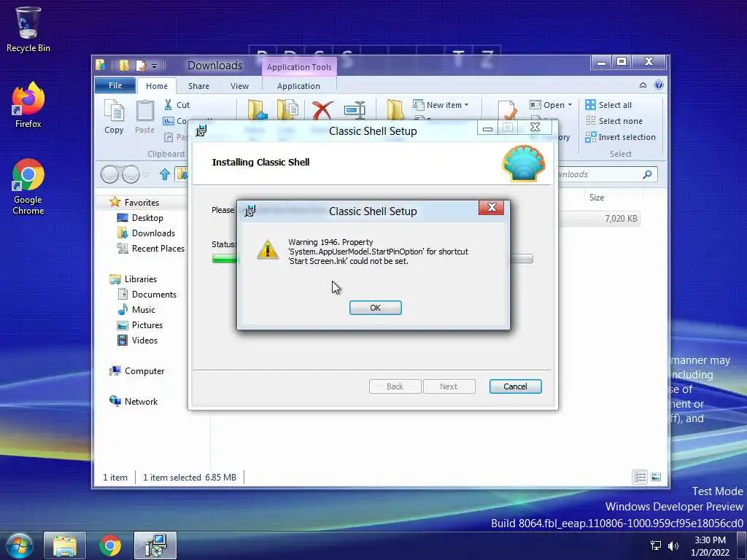Click Properties icon in ribbon
The image size is (747, 560).
(x=507, y=111)
